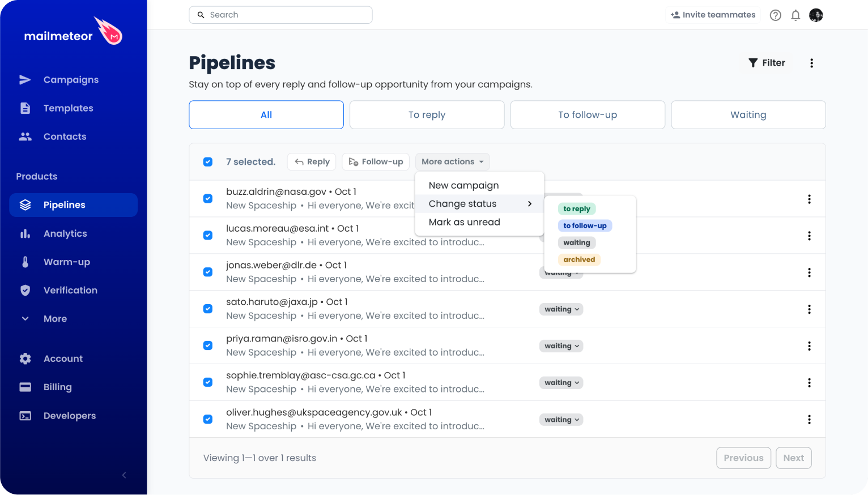Click the Mailmeteor logo

click(x=73, y=32)
